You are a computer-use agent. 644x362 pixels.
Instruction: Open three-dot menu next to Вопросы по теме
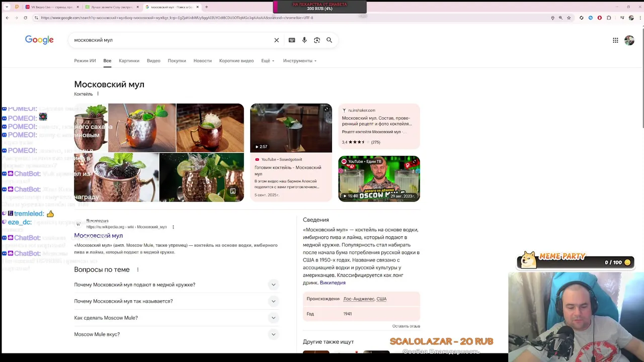(138, 269)
